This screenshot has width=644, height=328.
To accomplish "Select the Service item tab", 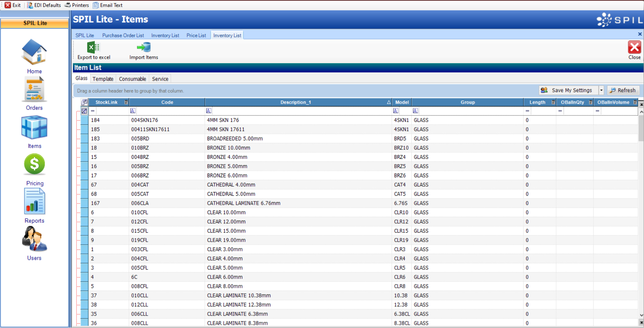I will tap(160, 79).
